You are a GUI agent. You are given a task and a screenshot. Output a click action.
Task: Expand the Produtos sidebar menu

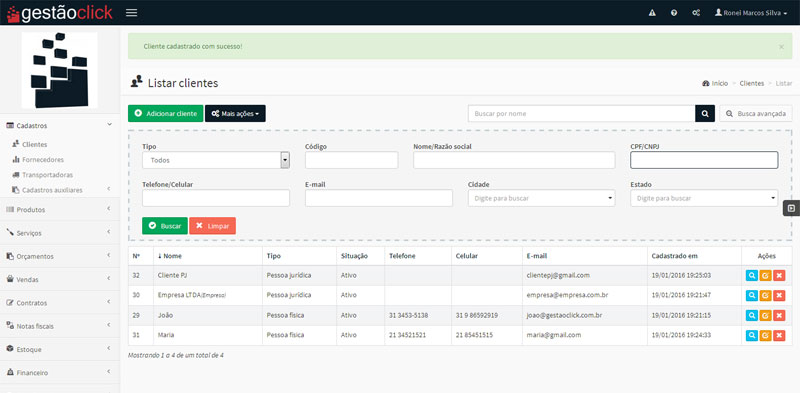60,210
